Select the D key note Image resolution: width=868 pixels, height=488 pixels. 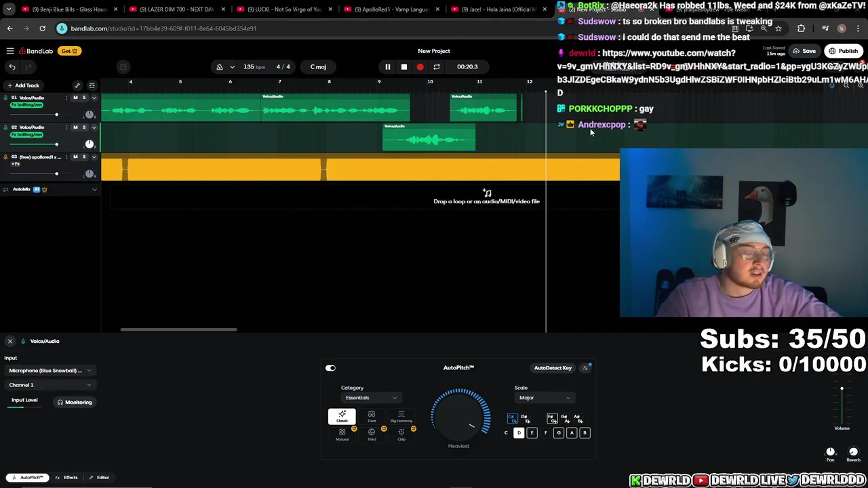click(x=519, y=432)
